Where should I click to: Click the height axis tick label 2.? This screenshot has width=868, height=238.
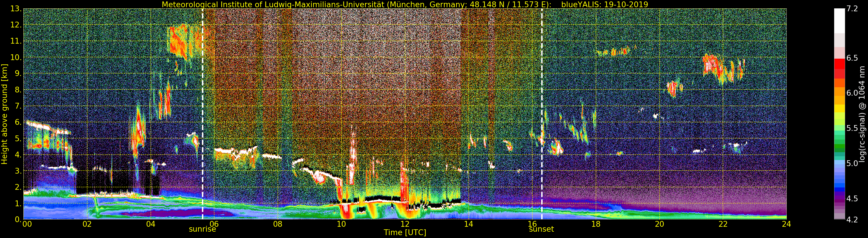point(19,187)
